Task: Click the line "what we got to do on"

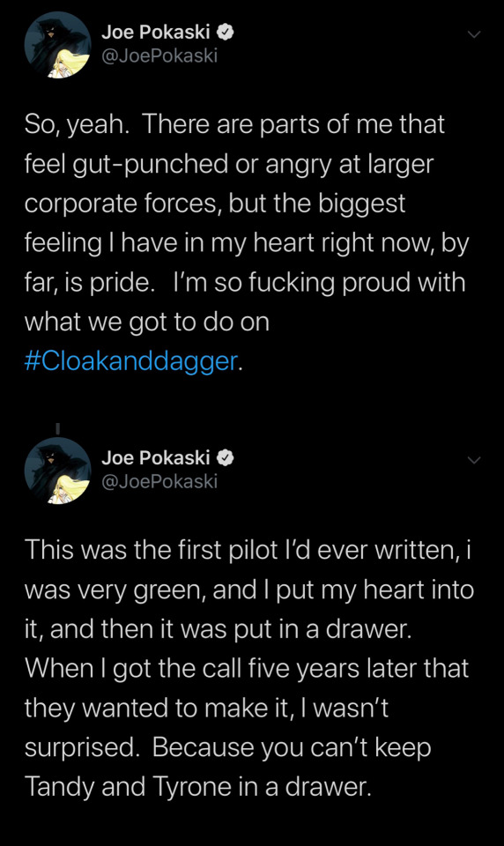Action: click(x=147, y=322)
